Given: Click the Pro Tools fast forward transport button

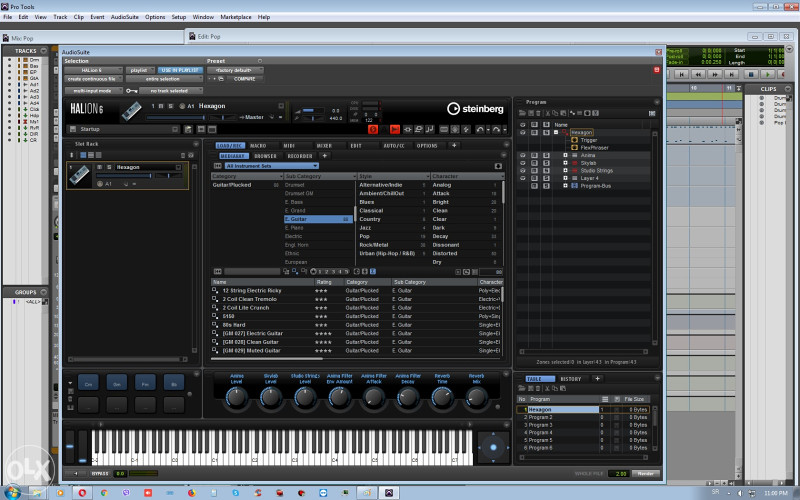Looking at the screenshot, I should point(715,74).
